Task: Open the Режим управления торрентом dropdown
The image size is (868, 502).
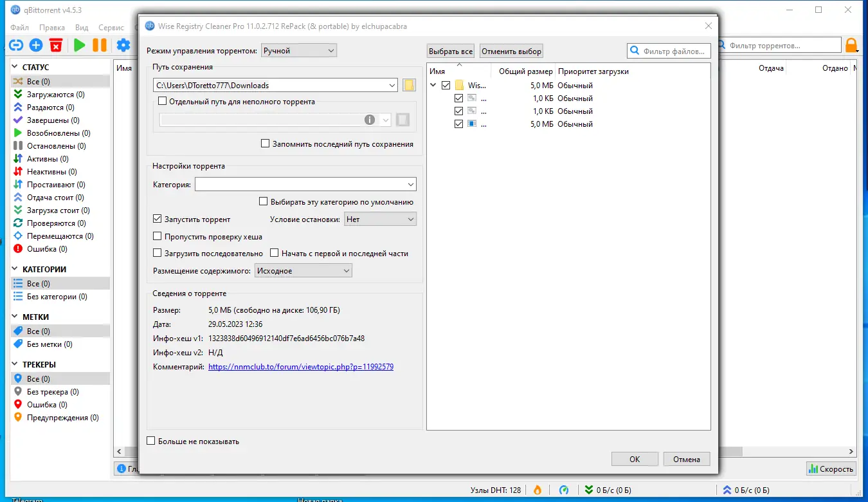Action: (299, 51)
